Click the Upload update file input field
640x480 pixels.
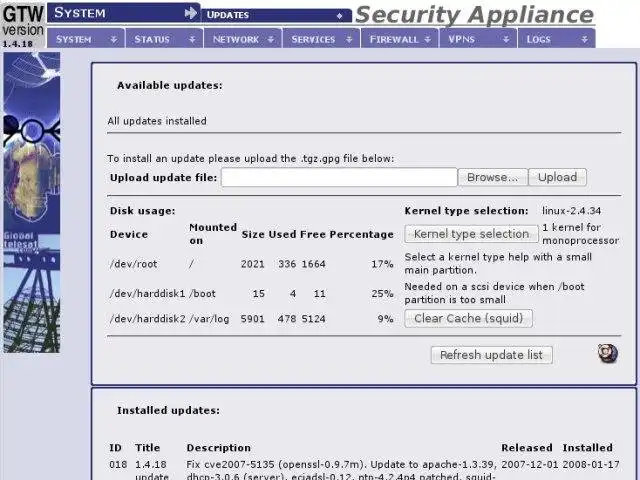coord(339,177)
